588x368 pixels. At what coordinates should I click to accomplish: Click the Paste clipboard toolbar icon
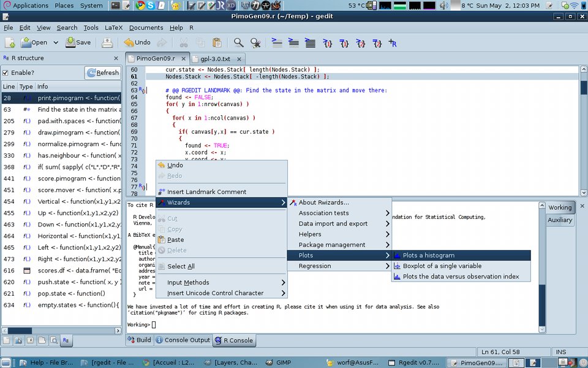point(216,42)
